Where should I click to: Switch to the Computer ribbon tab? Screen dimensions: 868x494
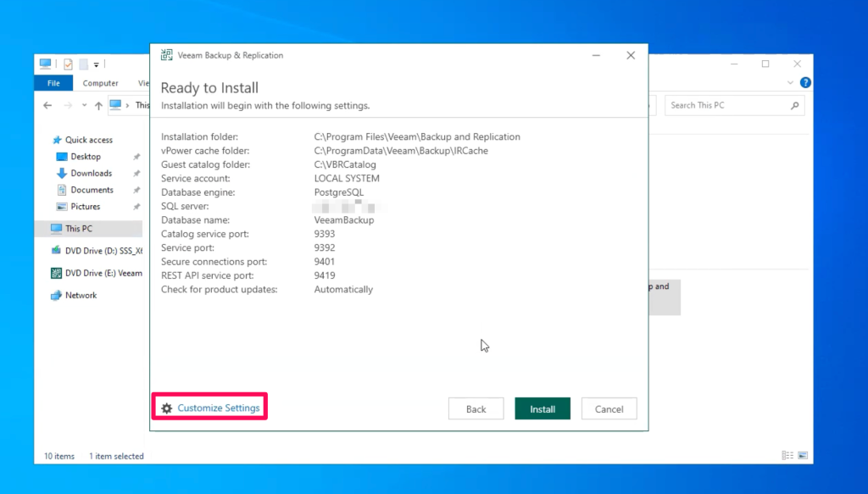pyautogui.click(x=100, y=83)
